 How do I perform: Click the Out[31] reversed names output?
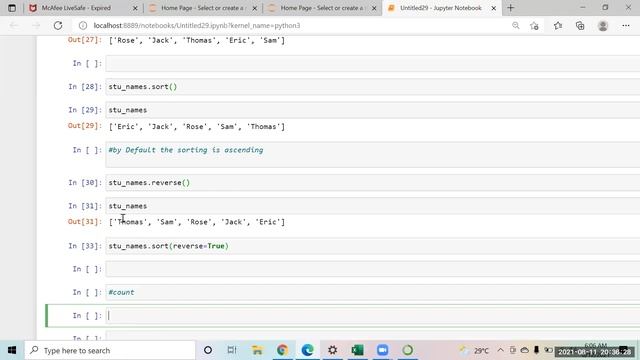tap(197, 222)
